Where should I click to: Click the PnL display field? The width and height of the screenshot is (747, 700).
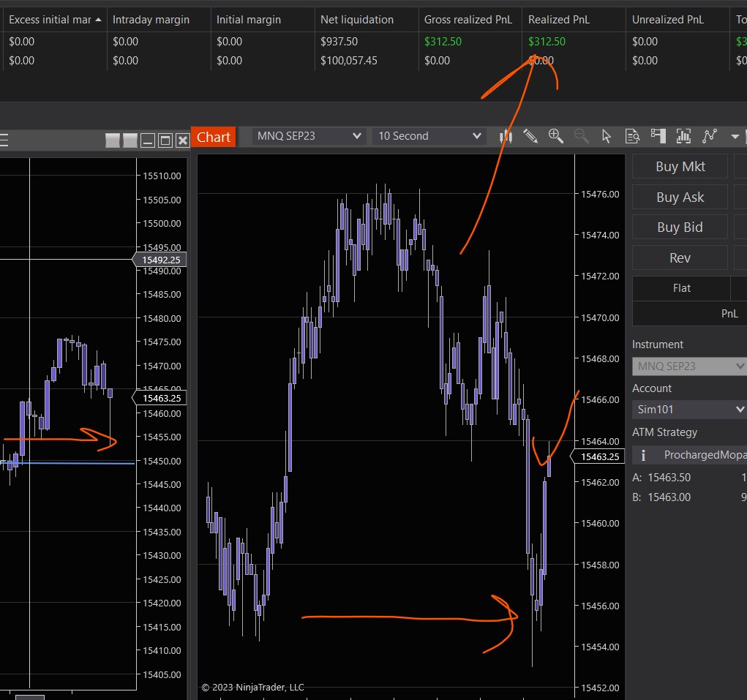[x=689, y=313]
